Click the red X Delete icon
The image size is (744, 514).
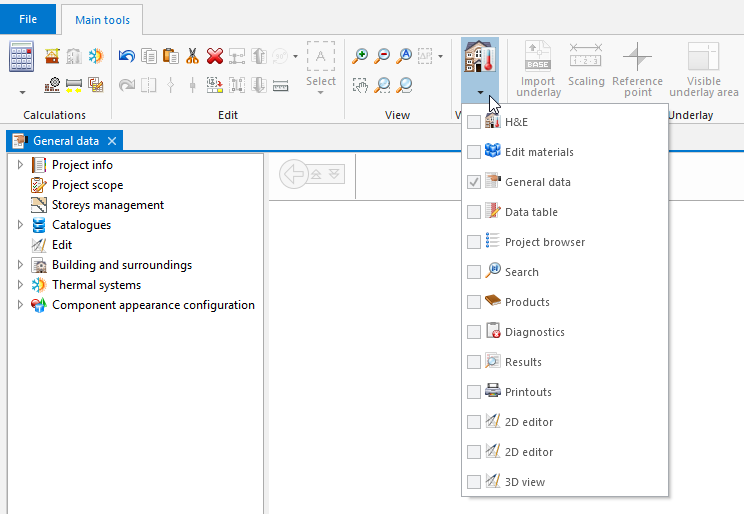(214, 57)
